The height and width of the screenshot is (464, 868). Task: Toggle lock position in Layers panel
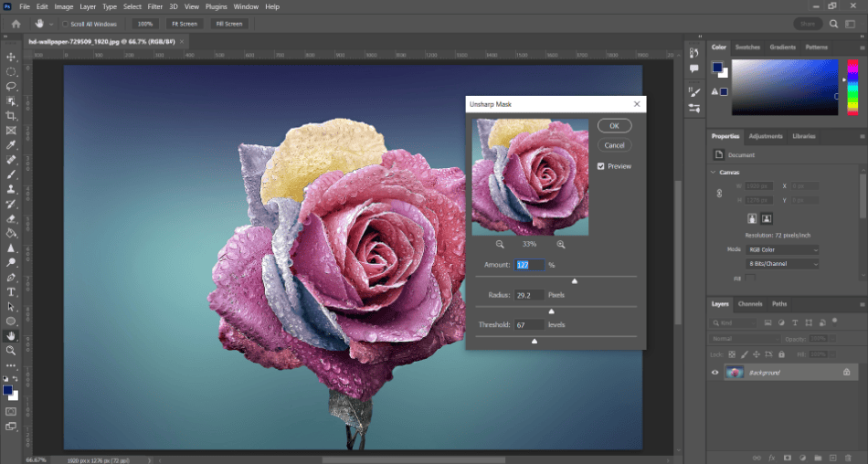coord(757,354)
